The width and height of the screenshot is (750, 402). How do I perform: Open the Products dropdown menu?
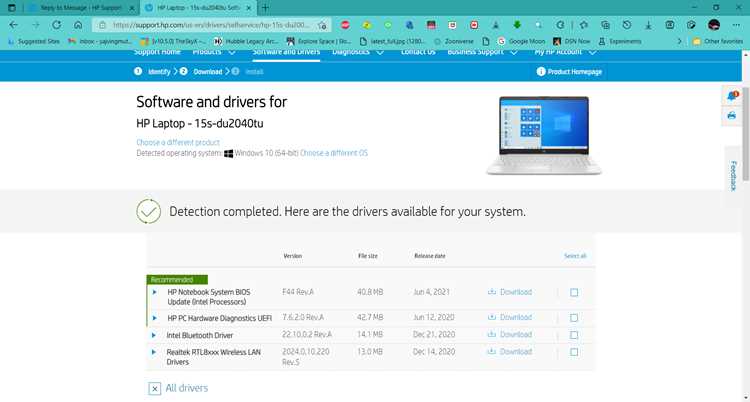click(x=214, y=52)
